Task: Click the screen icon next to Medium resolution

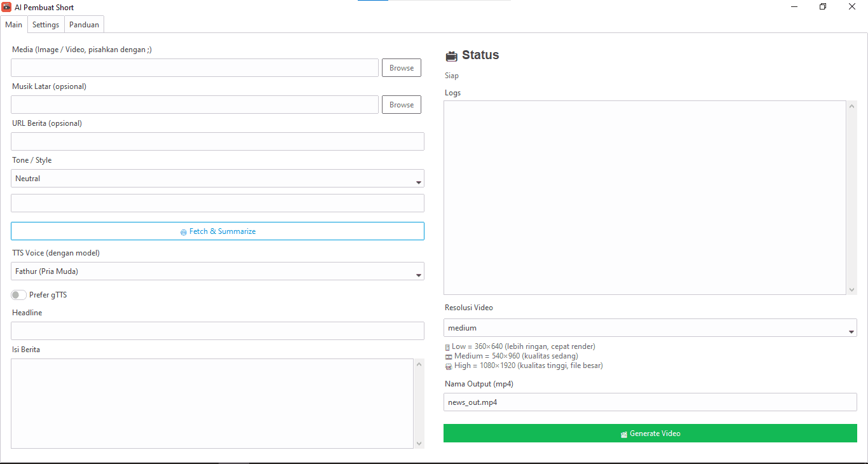Action: [449, 356]
